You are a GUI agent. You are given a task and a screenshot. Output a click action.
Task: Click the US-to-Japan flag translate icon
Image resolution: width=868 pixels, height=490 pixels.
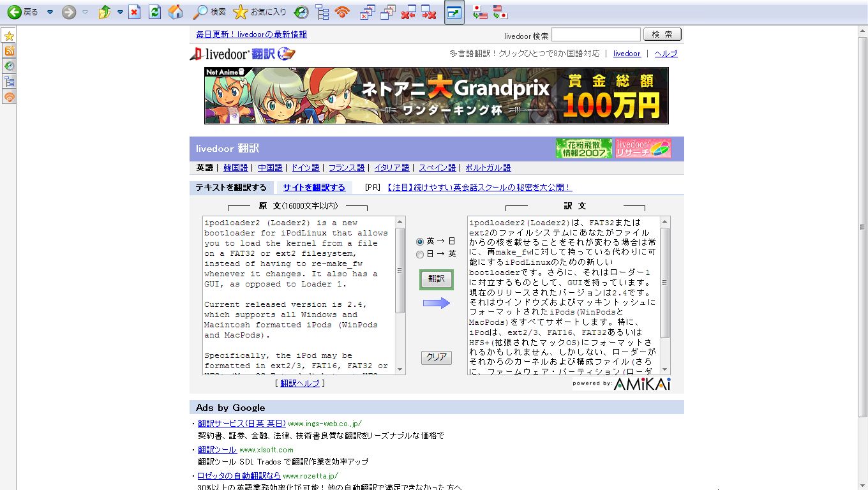tap(500, 11)
